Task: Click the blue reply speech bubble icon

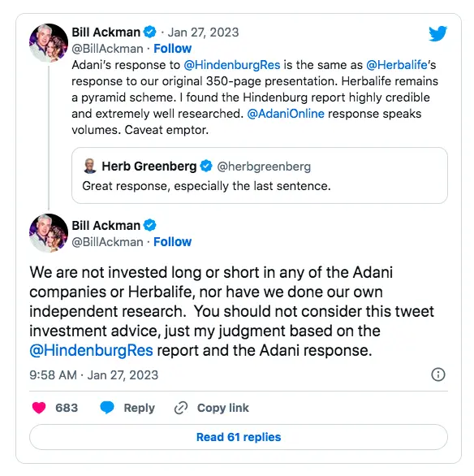Action: click(107, 408)
